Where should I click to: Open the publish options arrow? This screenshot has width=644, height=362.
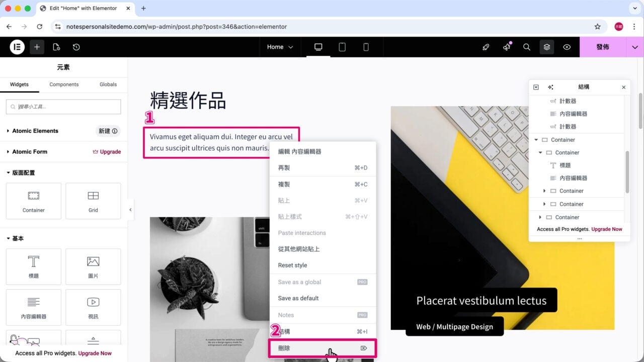tap(635, 47)
